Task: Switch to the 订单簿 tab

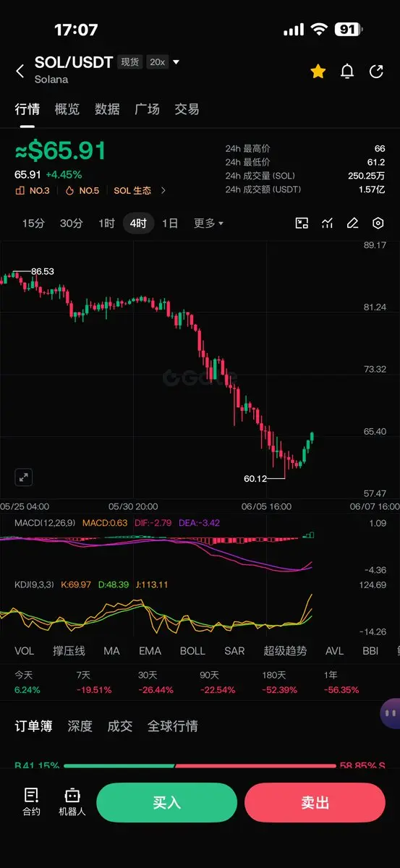Action: tap(33, 726)
